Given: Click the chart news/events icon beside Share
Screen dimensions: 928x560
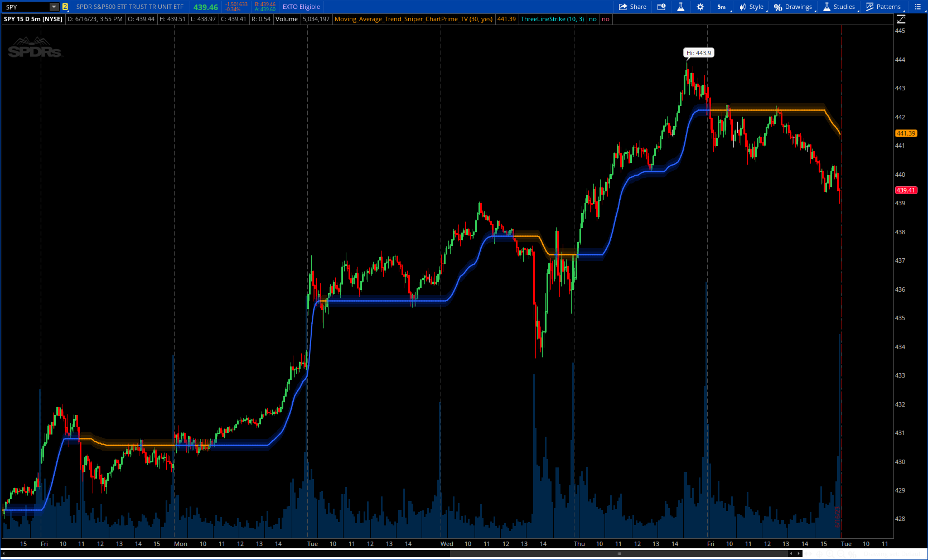Looking at the screenshot, I should pyautogui.click(x=661, y=7).
